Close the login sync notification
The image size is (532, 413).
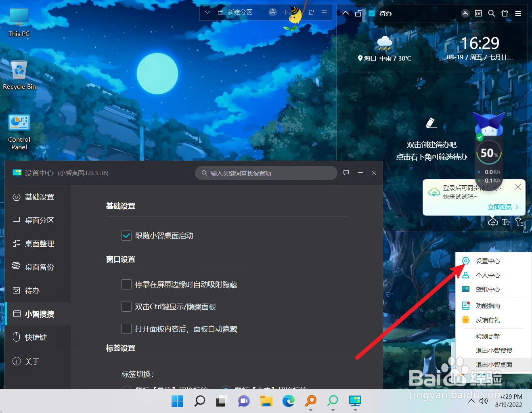pyautogui.click(x=518, y=187)
